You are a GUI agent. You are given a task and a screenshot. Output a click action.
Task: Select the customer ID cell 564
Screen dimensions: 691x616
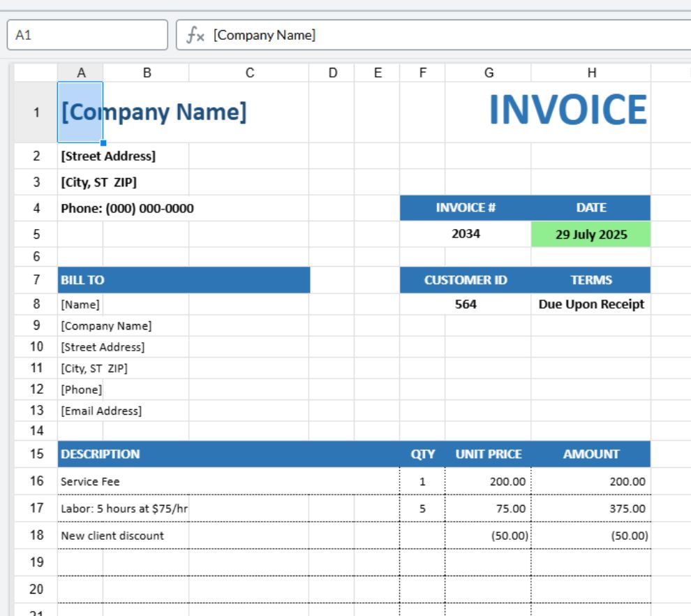point(466,305)
